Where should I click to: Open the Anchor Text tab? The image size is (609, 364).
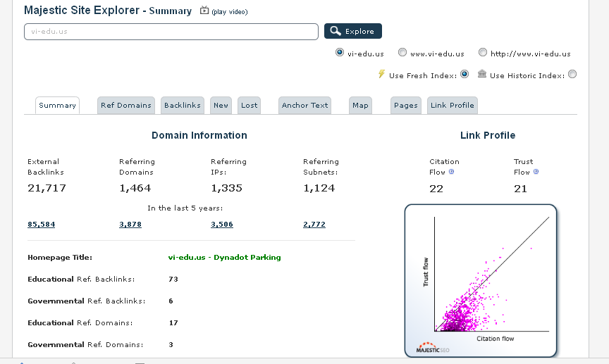[x=305, y=105]
